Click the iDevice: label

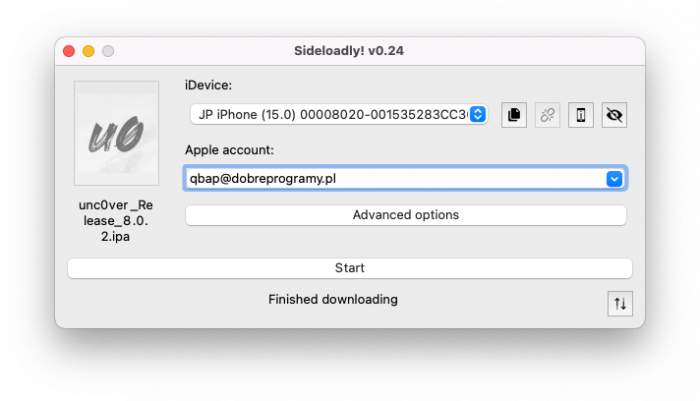coord(208,85)
